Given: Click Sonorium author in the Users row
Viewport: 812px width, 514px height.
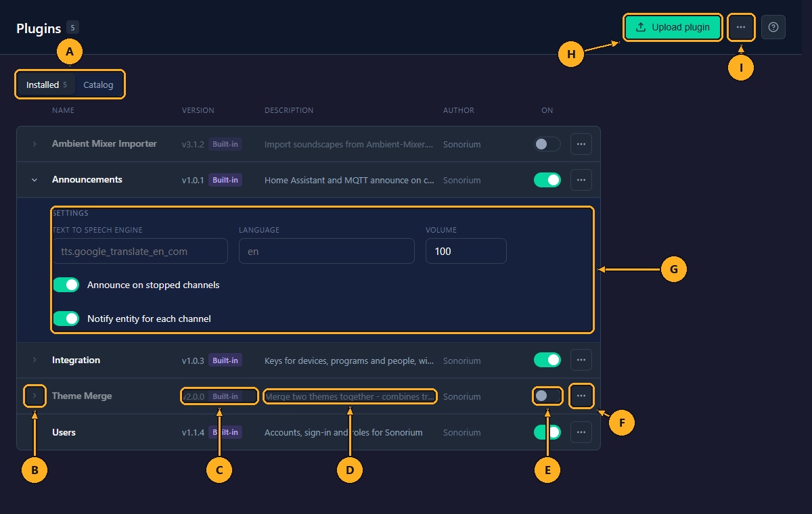Looking at the screenshot, I should 461,433.
